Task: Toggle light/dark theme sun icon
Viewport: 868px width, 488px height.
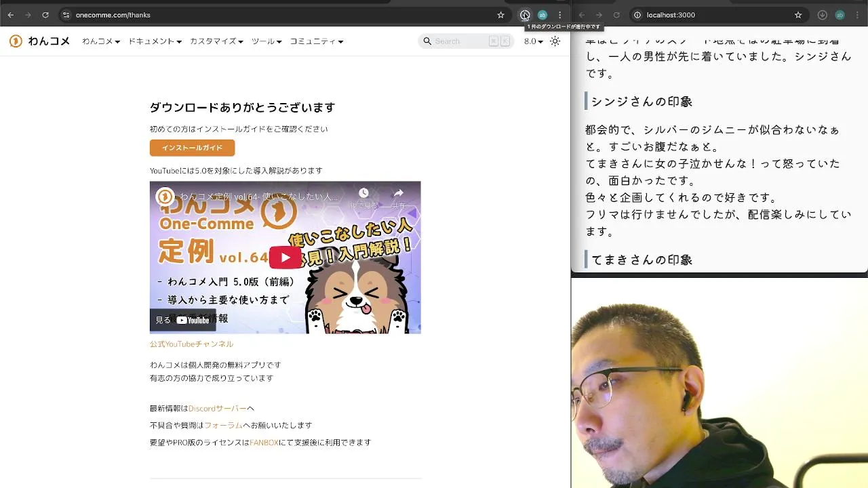Action: [x=555, y=41]
